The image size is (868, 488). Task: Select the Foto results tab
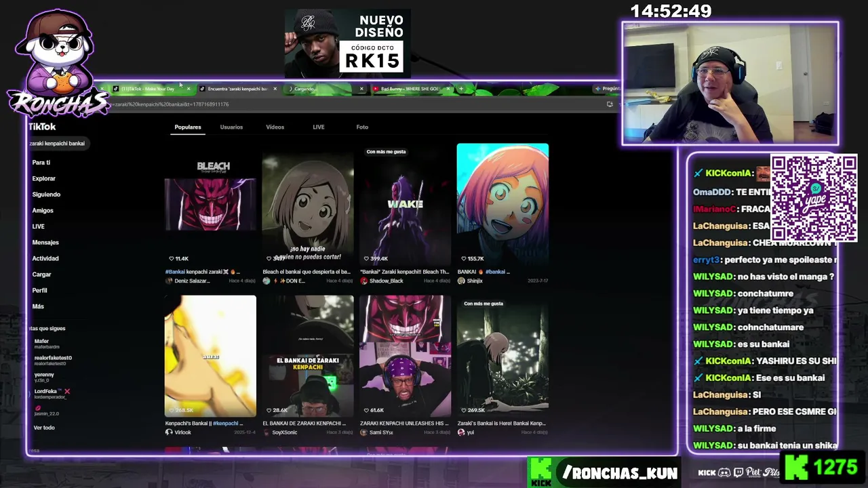pyautogui.click(x=362, y=127)
